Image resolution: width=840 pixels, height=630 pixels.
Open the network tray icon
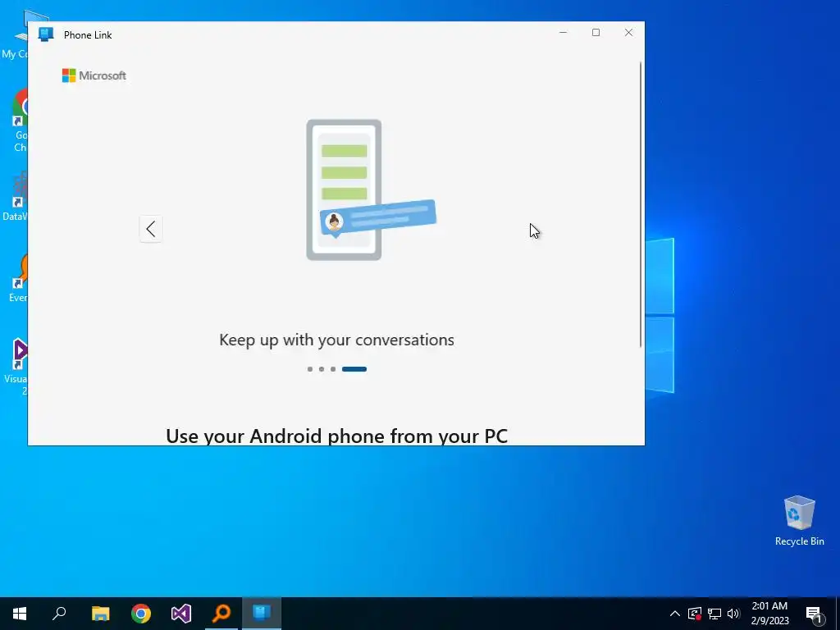714,614
